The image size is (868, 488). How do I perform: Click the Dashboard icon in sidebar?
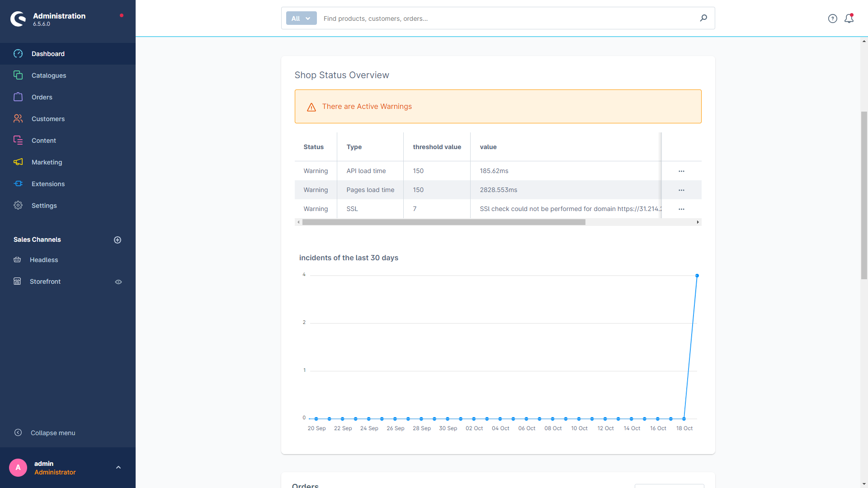19,54
